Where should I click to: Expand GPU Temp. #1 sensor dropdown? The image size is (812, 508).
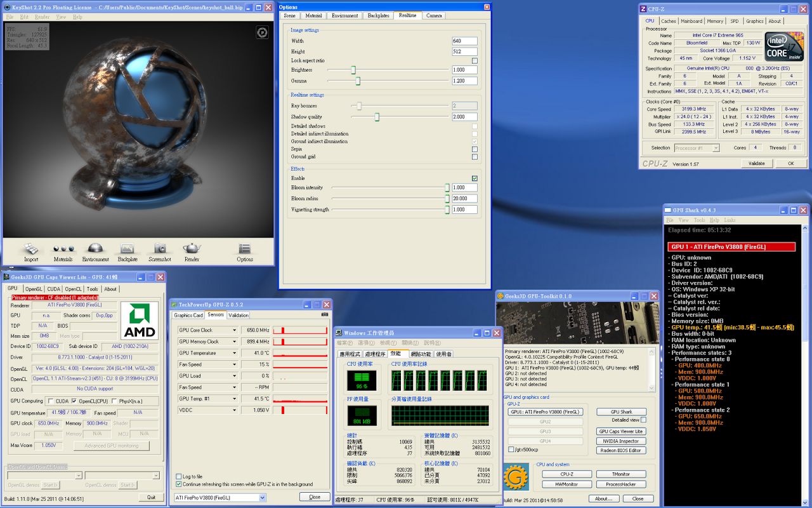tap(234, 399)
